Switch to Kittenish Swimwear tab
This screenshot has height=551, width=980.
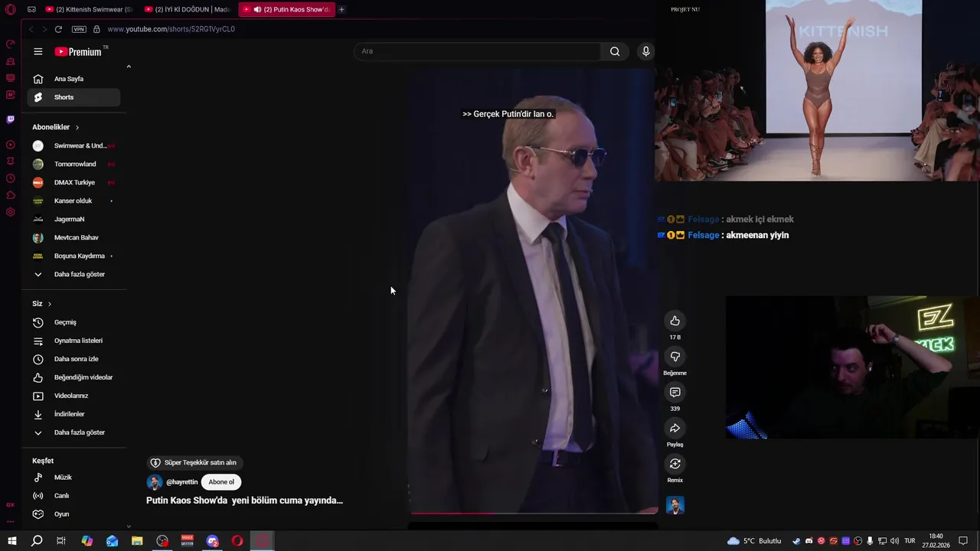coord(90,9)
